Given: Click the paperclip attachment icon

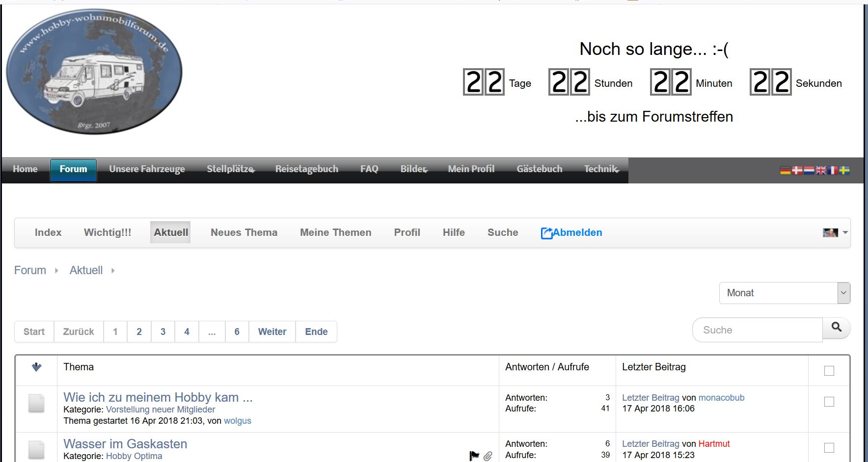Looking at the screenshot, I should point(488,456).
